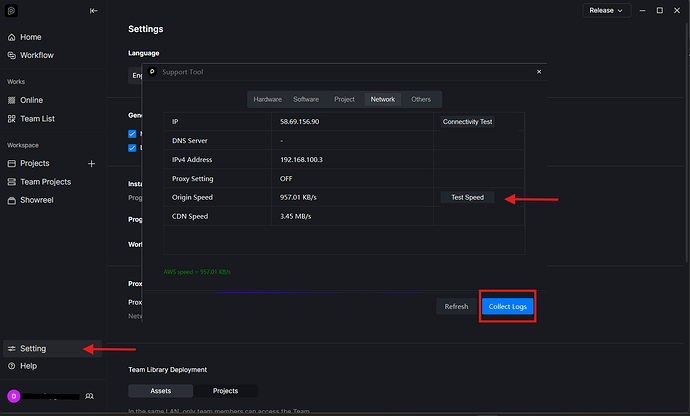
Task: Switch to the Others tab
Action: pyautogui.click(x=421, y=100)
